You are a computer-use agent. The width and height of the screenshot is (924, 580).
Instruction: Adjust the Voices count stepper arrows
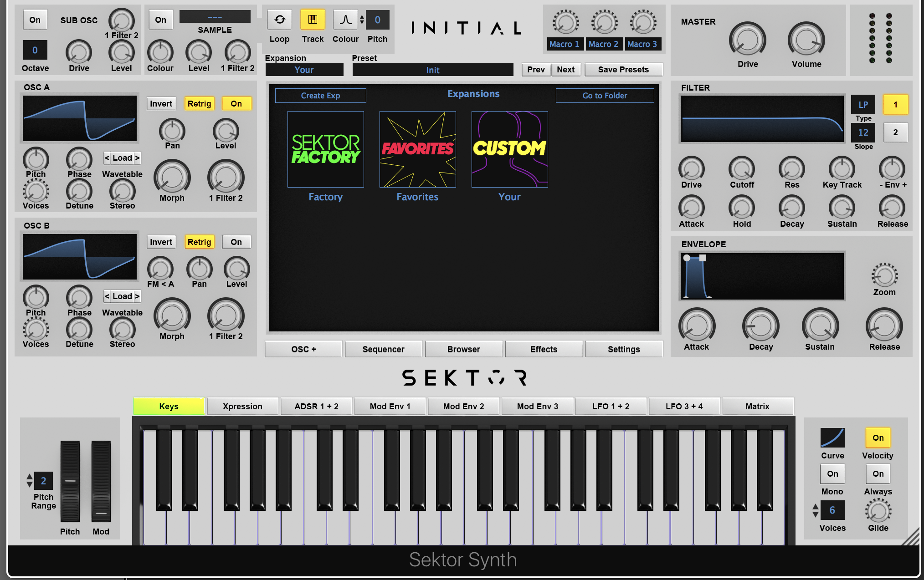pyautogui.click(x=816, y=510)
